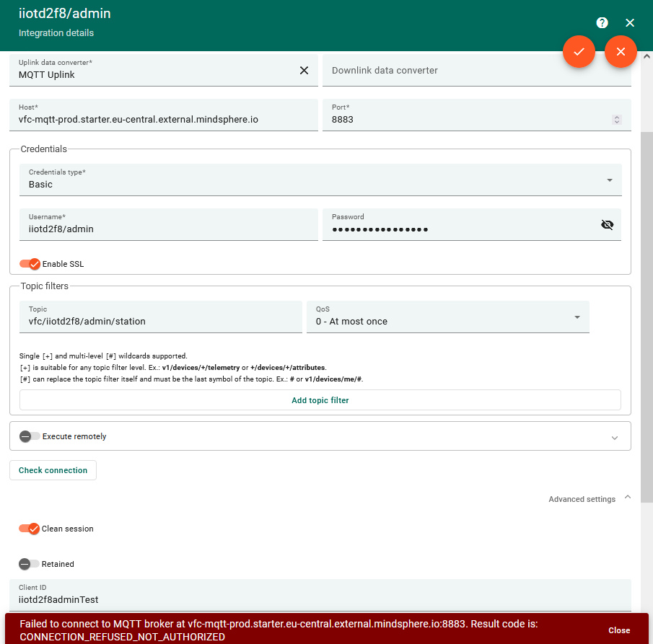
Task: Apply changes with the orange checkmark
Action: (x=579, y=51)
